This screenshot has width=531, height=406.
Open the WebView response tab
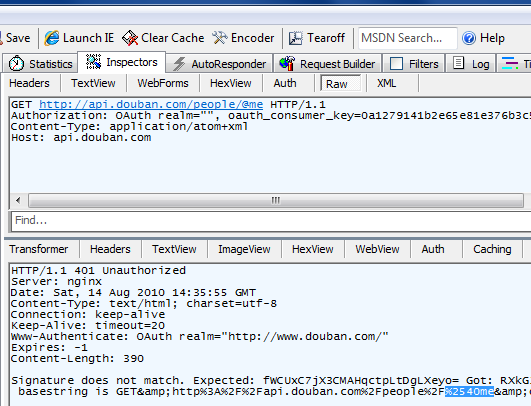(377, 249)
